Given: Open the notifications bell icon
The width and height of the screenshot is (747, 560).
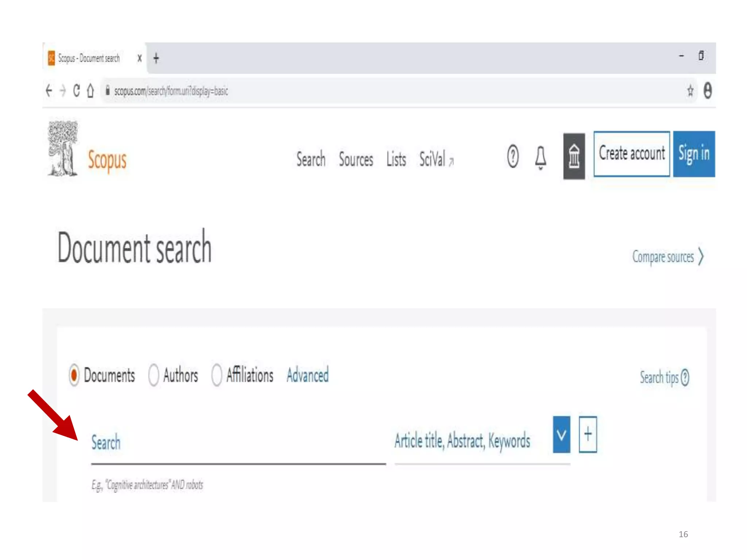Looking at the screenshot, I should 541,157.
